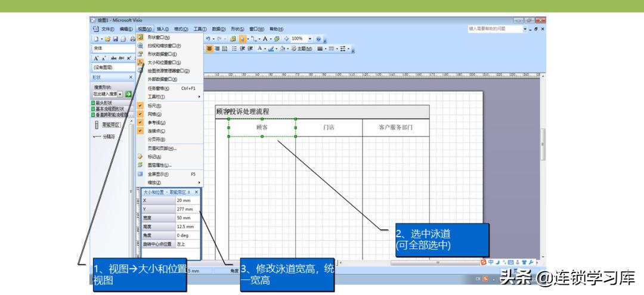
Task: Click the 客户服务部门 swimlane header
Action: (x=395, y=127)
